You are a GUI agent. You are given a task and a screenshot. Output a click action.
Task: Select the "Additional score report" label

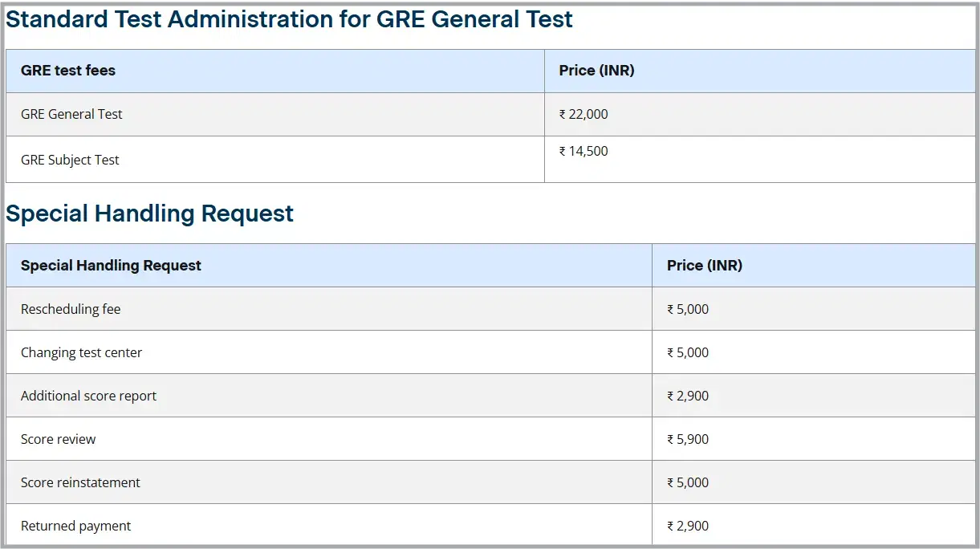point(88,396)
